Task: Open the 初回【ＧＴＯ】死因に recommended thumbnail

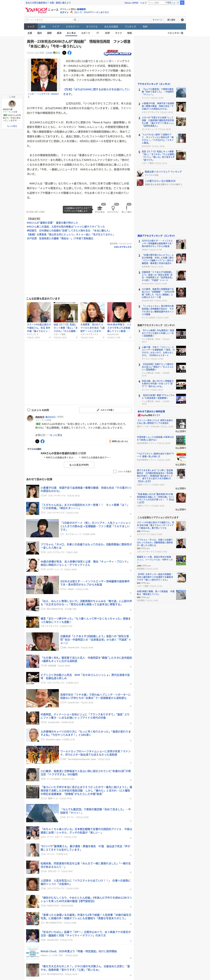Action: click(66, 312)
